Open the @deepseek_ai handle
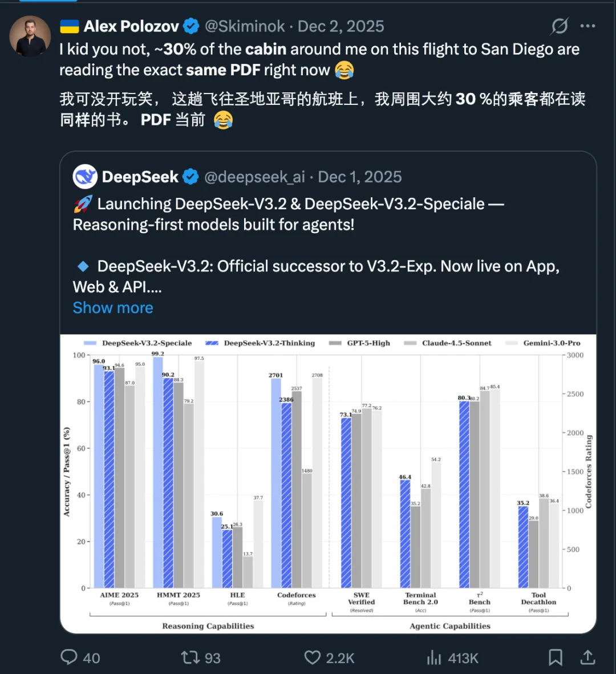616x674 pixels. click(x=254, y=177)
